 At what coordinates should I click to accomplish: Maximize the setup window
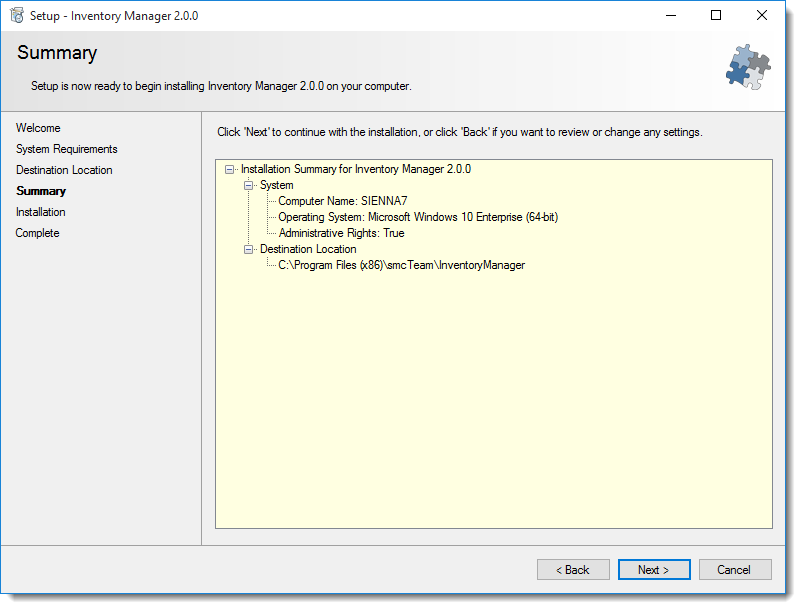pyautogui.click(x=716, y=16)
